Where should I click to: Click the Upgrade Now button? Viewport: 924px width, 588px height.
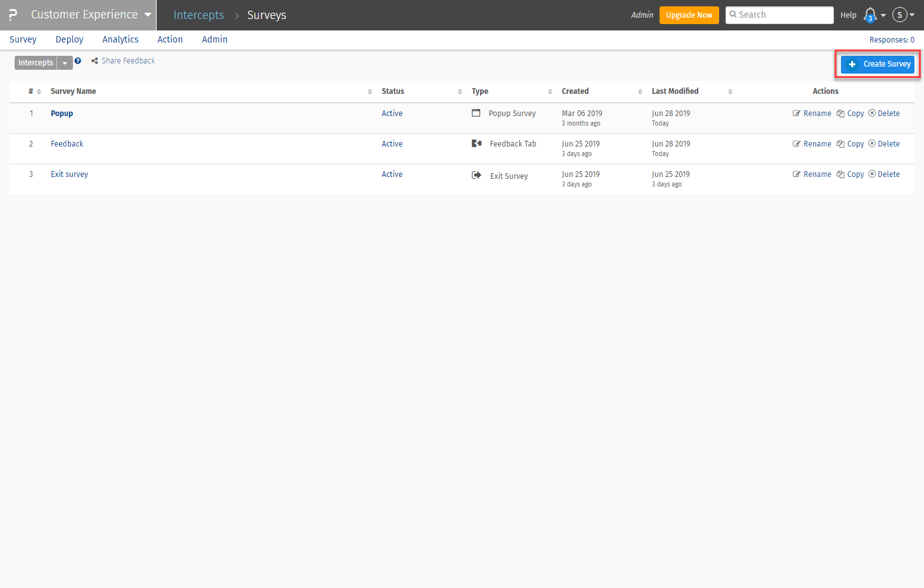coord(689,15)
